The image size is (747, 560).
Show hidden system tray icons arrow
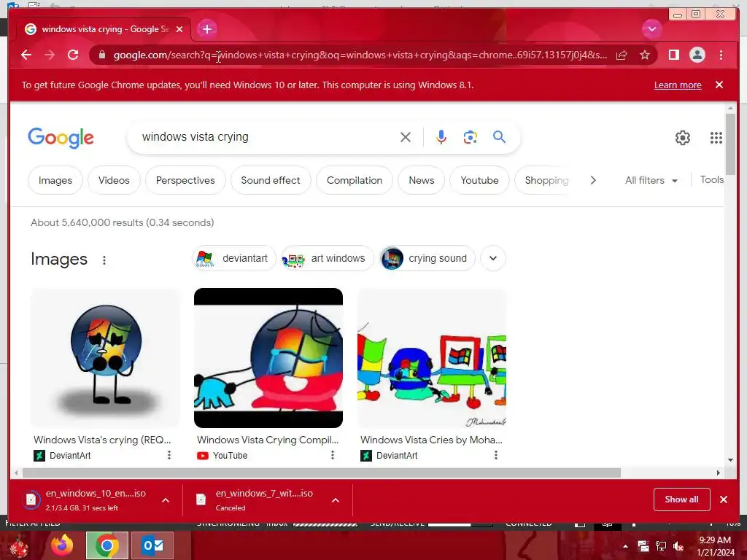tap(625, 546)
